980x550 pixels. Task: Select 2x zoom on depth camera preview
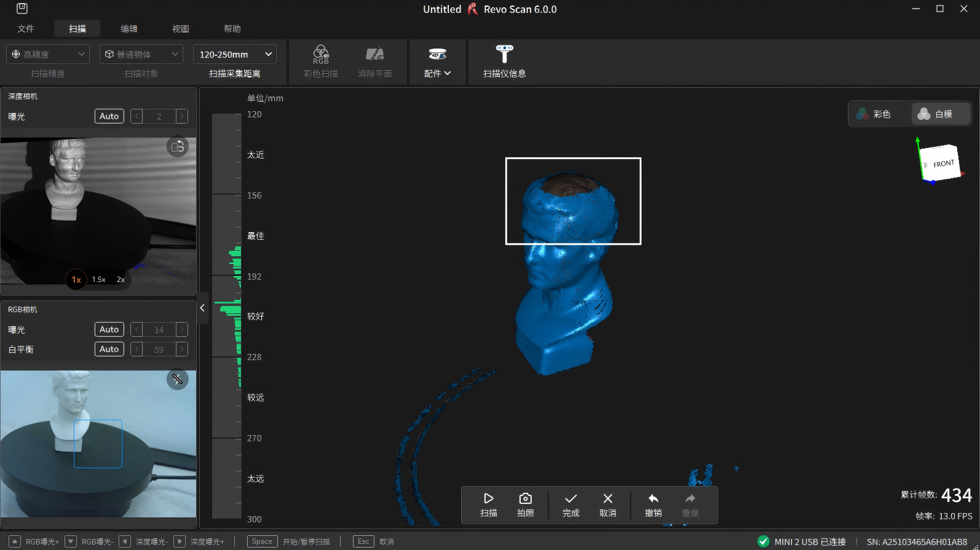(x=121, y=280)
